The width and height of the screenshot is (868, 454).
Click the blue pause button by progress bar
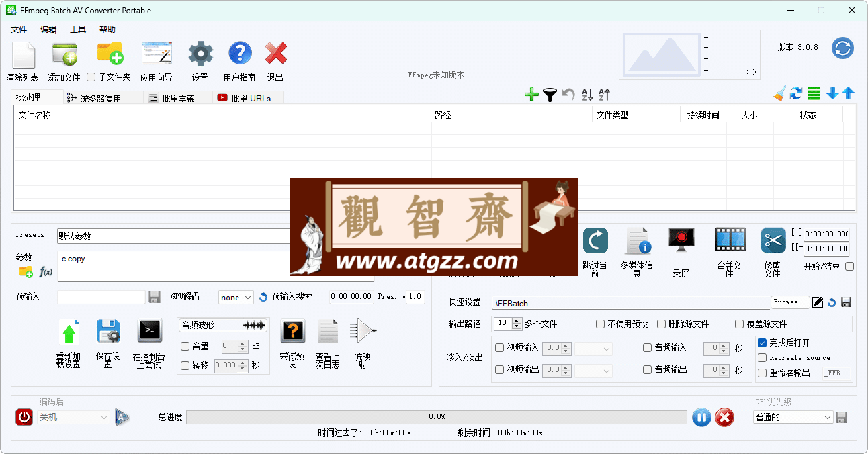pos(701,417)
